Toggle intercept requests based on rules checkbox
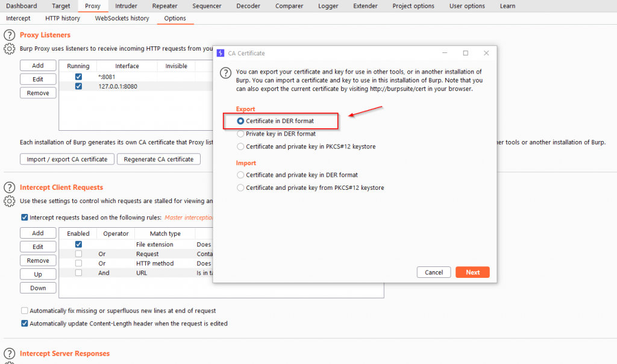This screenshot has width=617, height=364. (x=24, y=217)
